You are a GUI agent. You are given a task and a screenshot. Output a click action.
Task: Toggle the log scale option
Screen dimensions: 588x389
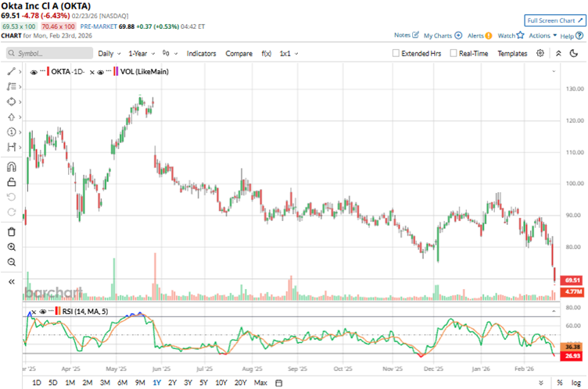pos(576,383)
